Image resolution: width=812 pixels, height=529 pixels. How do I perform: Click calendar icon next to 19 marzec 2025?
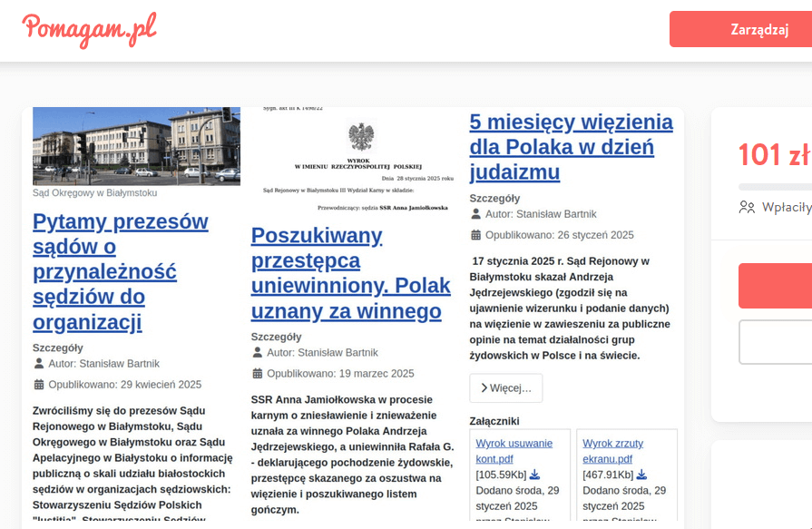click(x=258, y=374)
